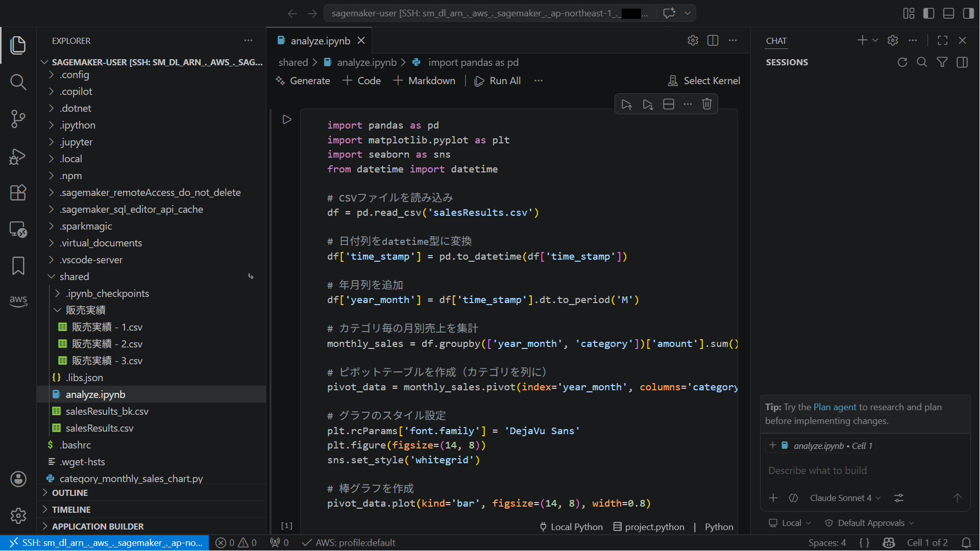Screen dimensions: 980x551
Task: Select the analyze.ipynb editor tab
Action: [x=320, y=41]
